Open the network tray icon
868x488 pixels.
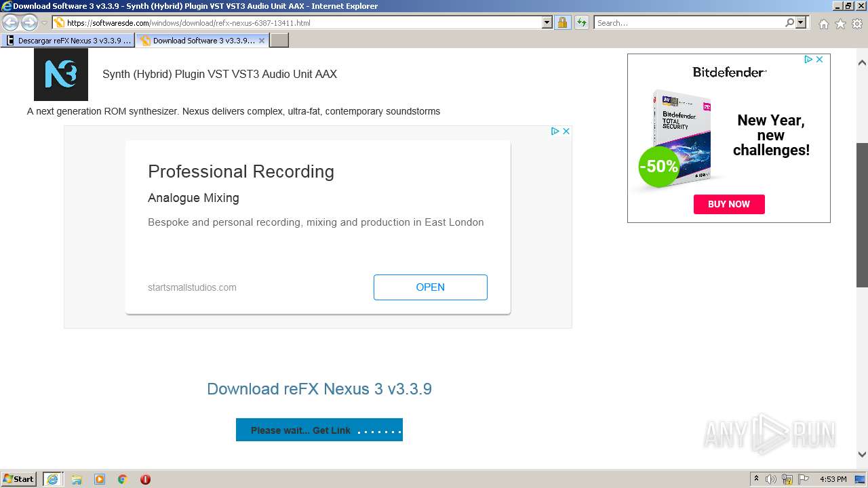787,479
